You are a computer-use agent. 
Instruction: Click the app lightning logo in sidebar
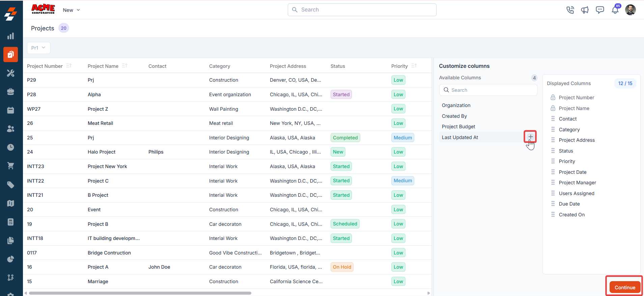tap(11, 14)
